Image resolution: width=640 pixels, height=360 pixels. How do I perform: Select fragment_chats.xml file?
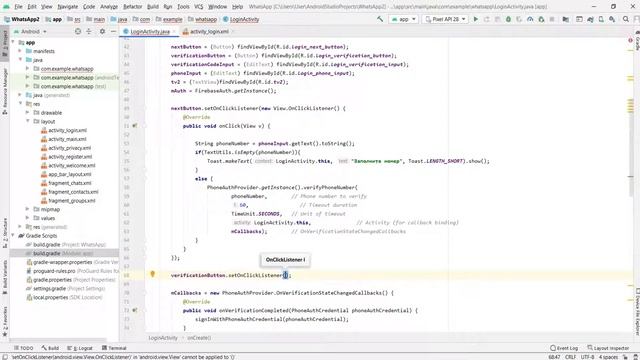[69, 183]
